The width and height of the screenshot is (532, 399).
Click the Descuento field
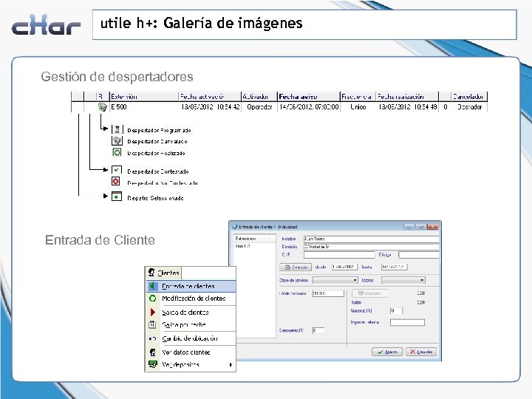click(318, 330)
